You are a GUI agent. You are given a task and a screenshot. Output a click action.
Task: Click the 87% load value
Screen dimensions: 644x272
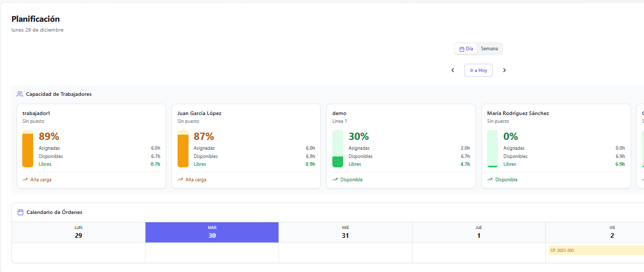point(204,137)
